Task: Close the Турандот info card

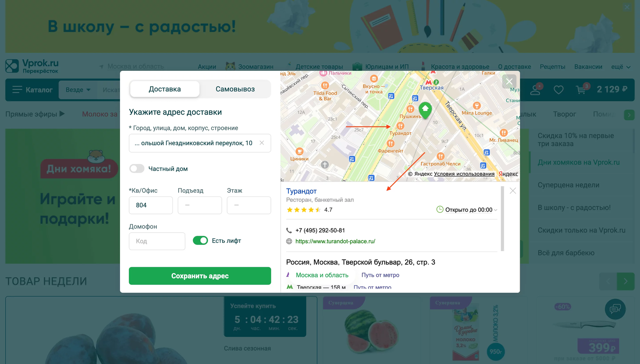Action: coord(513,191)
